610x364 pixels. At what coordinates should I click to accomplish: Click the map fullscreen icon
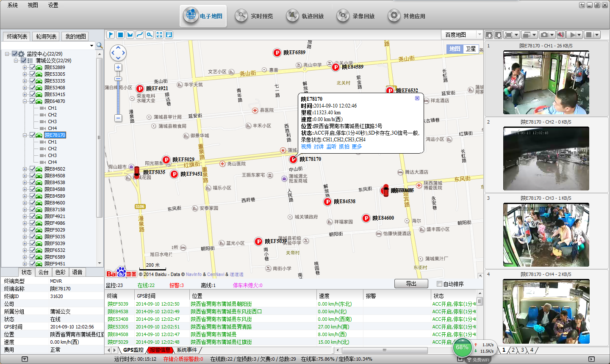pos(159,35)
